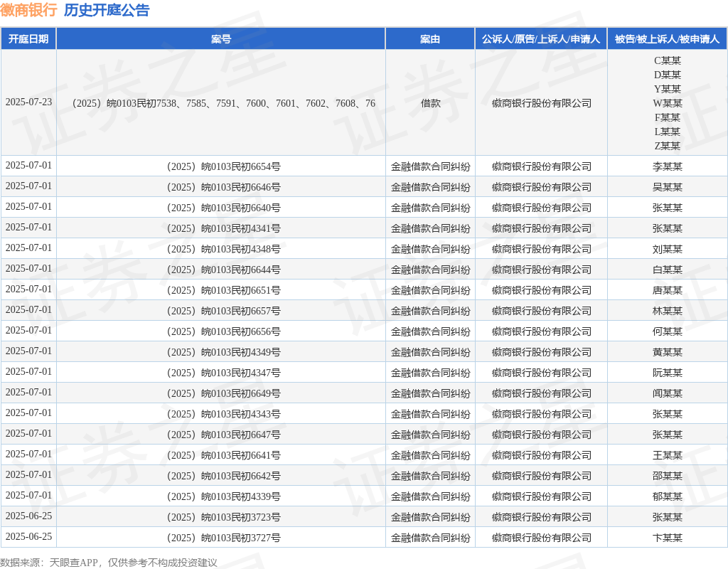Click the 案号 column header
The width and height of the screenshot is (728, 569).
click(x=220, y=39)
